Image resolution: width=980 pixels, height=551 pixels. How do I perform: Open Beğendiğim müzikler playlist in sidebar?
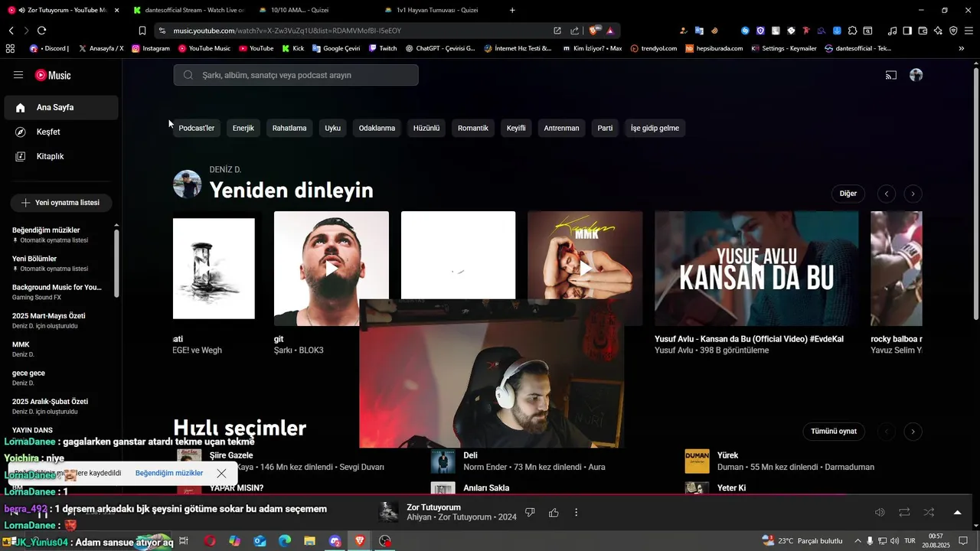point(57,235)
